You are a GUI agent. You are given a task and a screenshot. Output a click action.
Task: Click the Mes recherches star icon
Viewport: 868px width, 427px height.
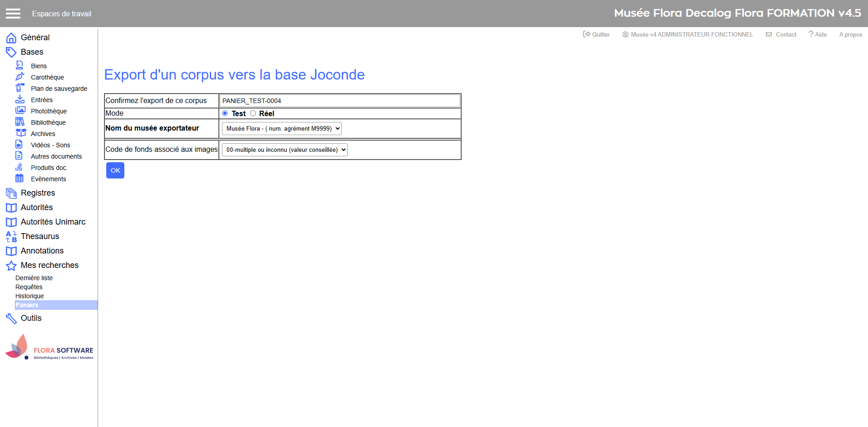tap(11, 266)
